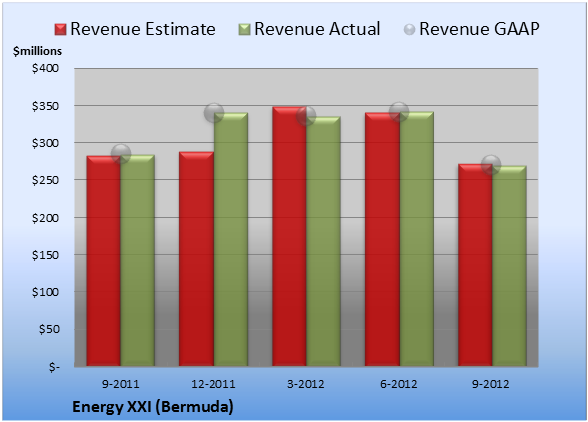Click the "$300" y-axis label
The image size is (588, 422).
tap(45, 143)
